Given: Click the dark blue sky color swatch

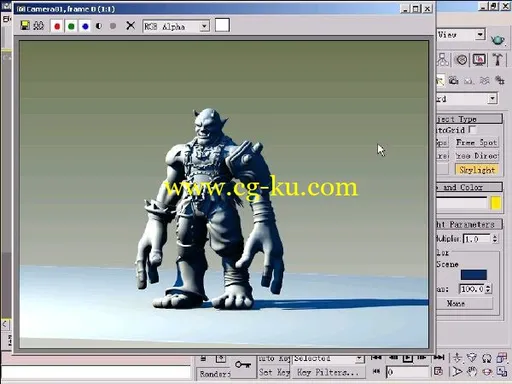Looking at the screenshot, I should (473, 275).
